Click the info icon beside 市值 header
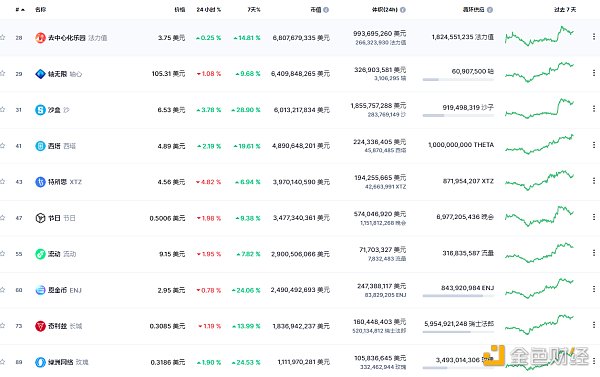Image resolution: width=600 pixels, height=377 pixels. 326,10
